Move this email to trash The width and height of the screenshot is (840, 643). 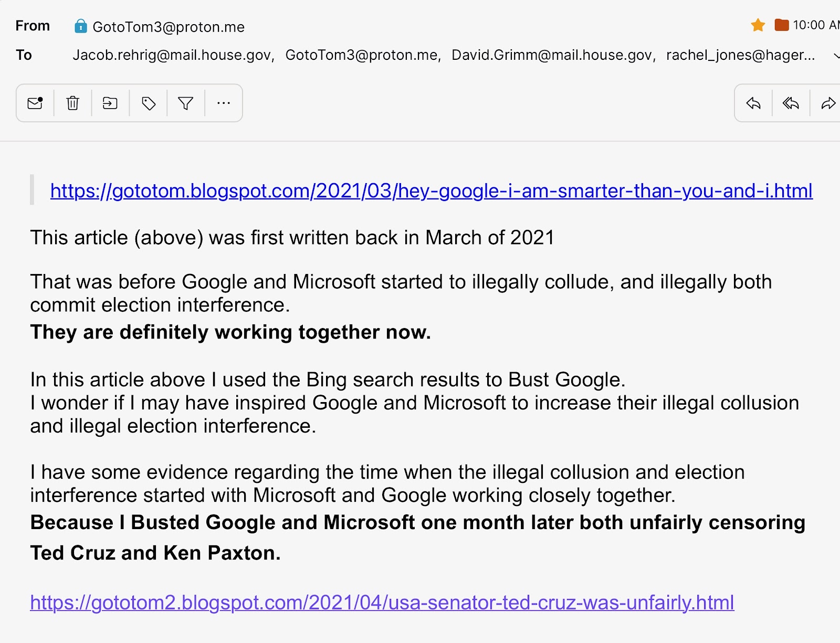coord(73,103)
